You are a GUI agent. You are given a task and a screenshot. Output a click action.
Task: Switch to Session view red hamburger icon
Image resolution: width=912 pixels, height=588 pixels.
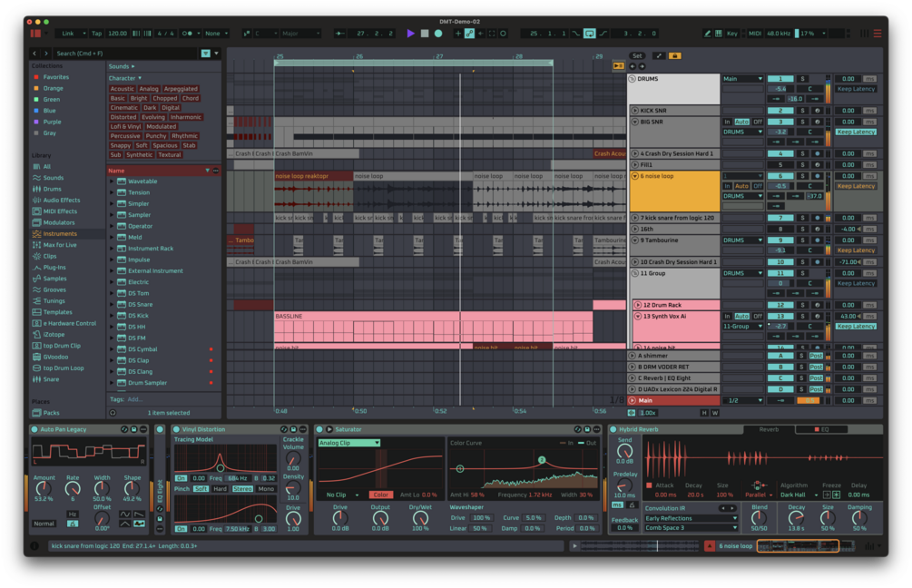click(878, 34)
